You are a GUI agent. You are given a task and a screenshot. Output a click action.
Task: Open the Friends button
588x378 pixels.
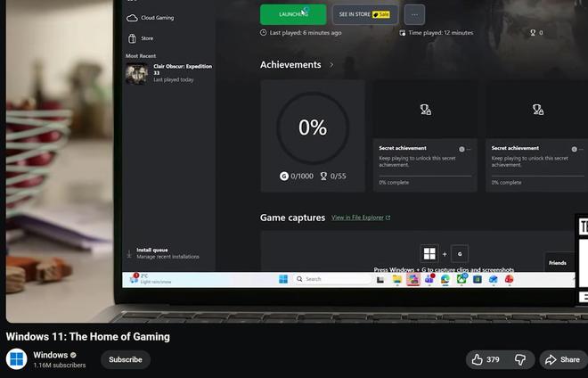(558, 263)
